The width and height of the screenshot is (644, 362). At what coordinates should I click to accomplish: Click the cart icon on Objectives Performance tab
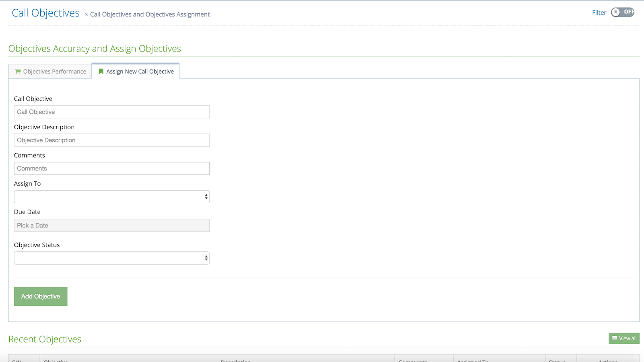pyautogui.click(x=18, y=72)
